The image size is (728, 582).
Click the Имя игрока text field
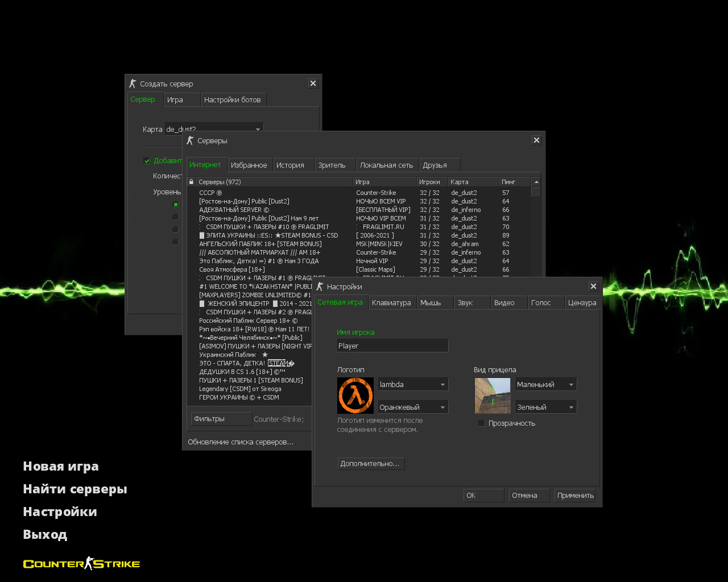tap(392, 346)
